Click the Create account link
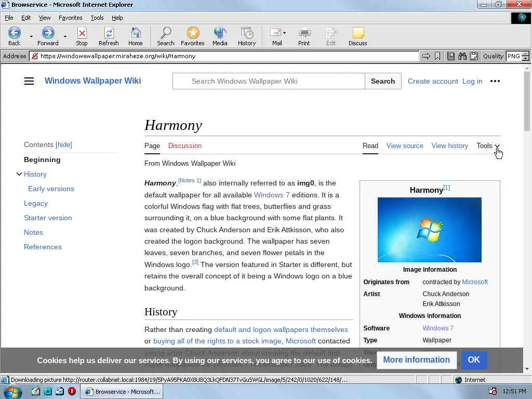 pos(433,81)
